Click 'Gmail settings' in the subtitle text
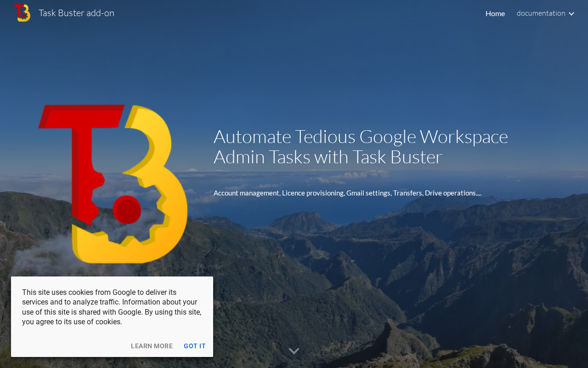The image size is (588, 368). [x=368, y=193]
